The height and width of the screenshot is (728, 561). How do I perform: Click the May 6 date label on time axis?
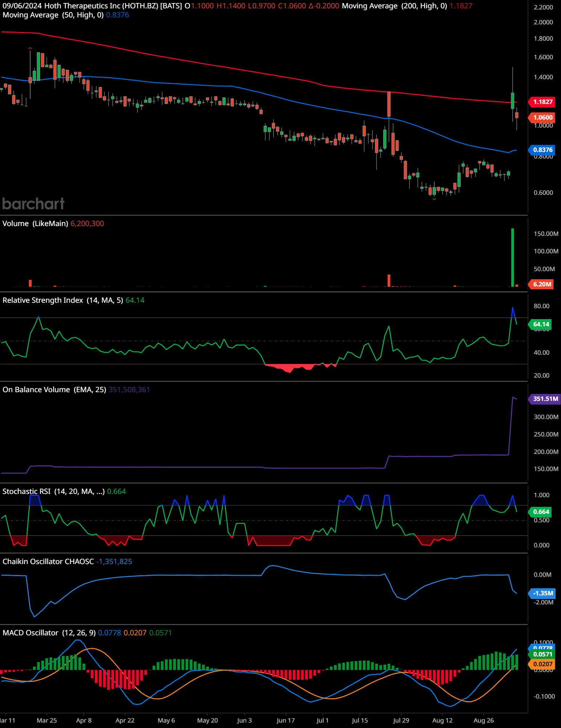[166, 720]
